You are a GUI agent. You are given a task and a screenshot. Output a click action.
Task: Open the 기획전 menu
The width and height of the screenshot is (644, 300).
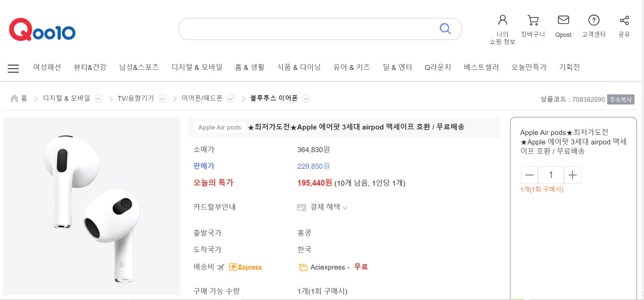(x=569, y=67)
